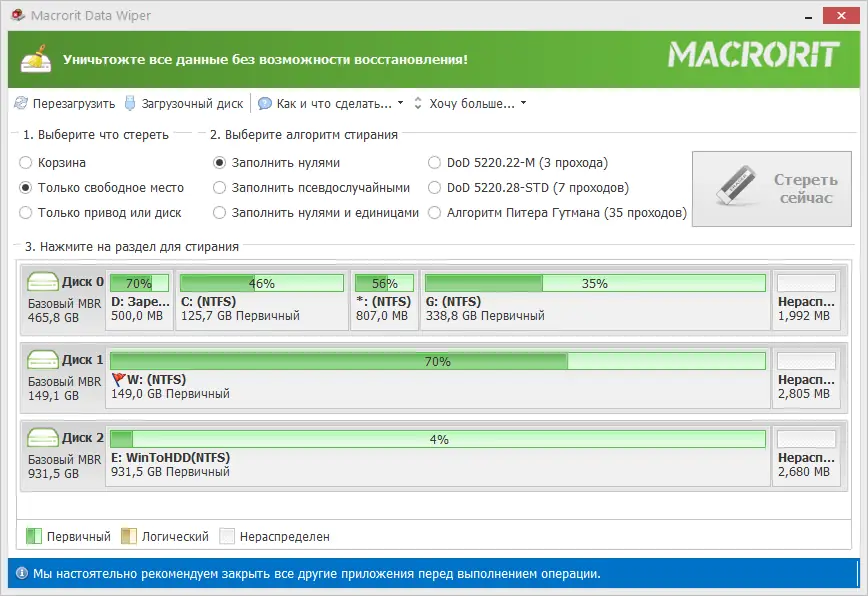The height and width of the screenshot is (596, 868).
Task: Click the 1,992 MB unallocated block
Action: (807, 300)
